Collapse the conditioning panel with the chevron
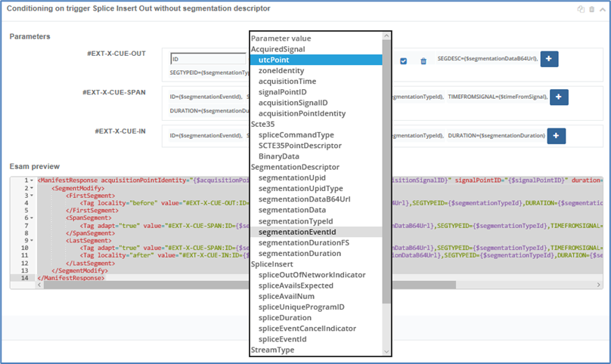 [x=602, y=9]
